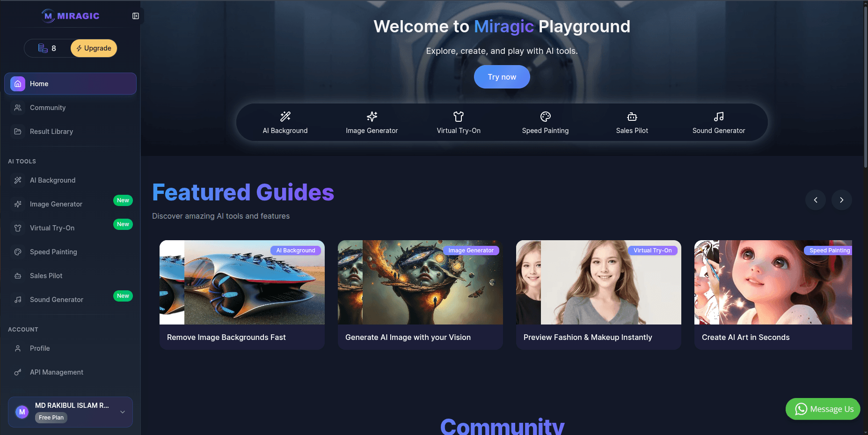Screen dimensions: 868x435
Task: Click the Upgrade button
Action: point(94,48)
